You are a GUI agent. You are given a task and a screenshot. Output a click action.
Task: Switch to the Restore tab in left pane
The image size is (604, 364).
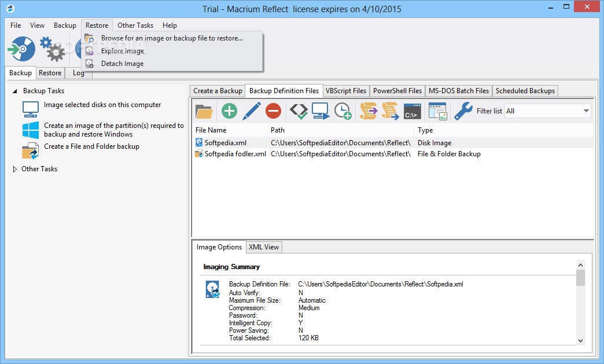click(x=50, y=73)
